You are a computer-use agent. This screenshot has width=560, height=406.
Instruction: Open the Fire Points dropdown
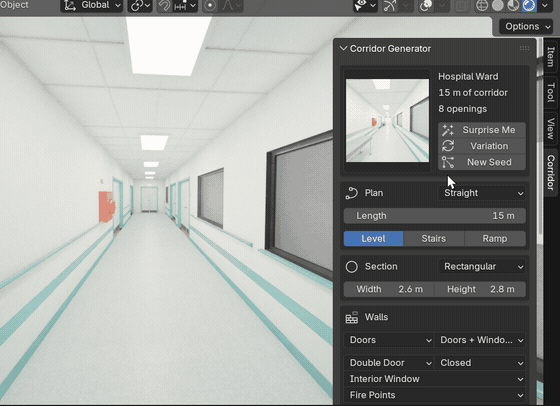click(435, 395)
